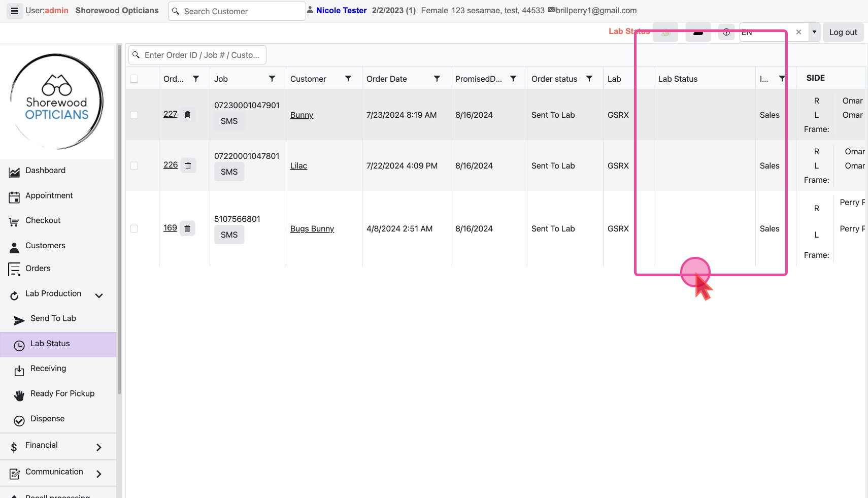Open the Dashboard page
Image resolution: width=868 pixels, height=498 pixels.
[45, 171]
